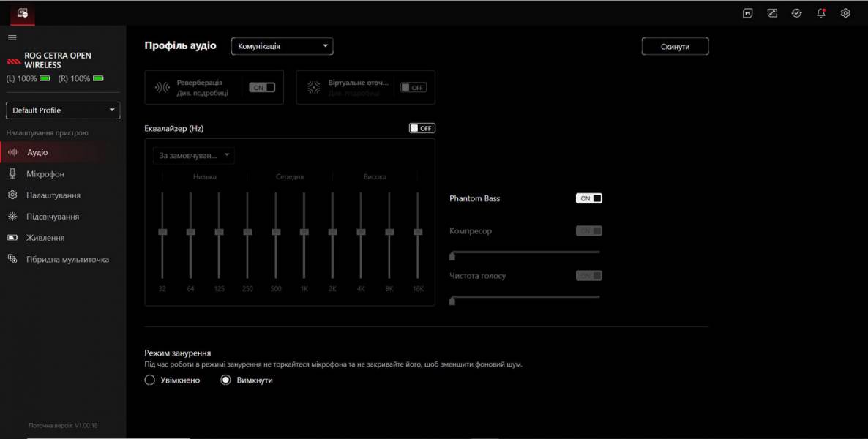Click the 1K equalizer slider handle
Viewport: 868px width, 439px height.
[x=304, y=232]
